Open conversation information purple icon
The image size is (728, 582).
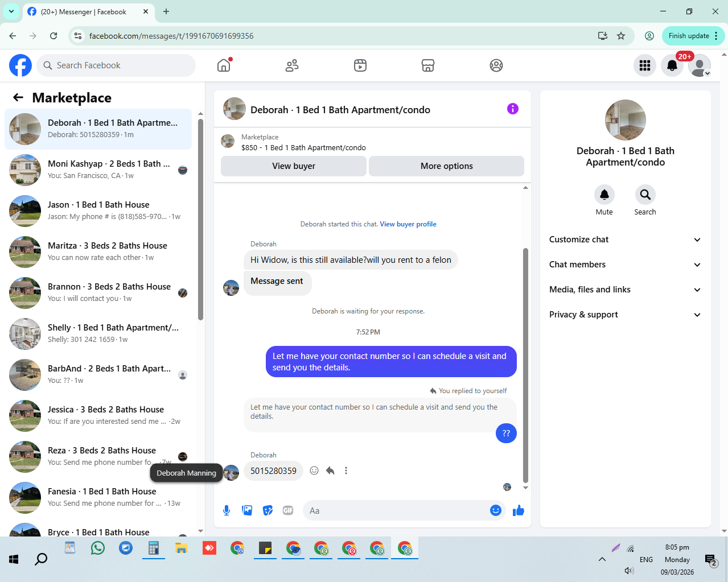point(513,109)
